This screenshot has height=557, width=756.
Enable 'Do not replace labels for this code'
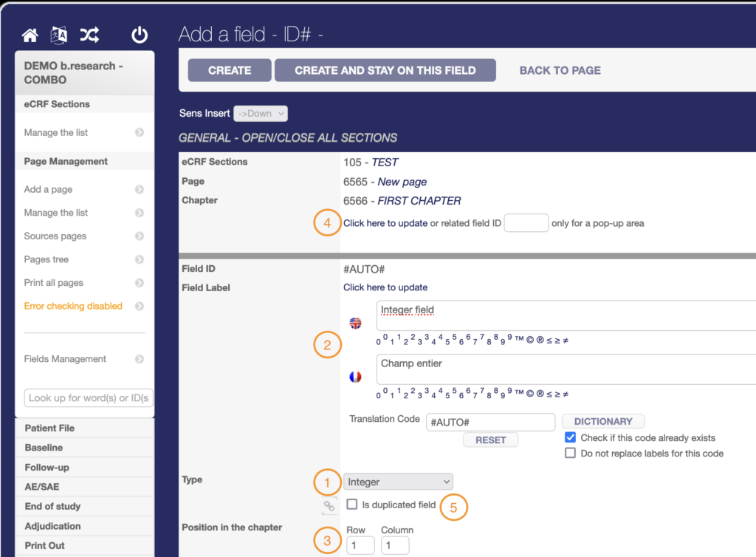[570, 453]
